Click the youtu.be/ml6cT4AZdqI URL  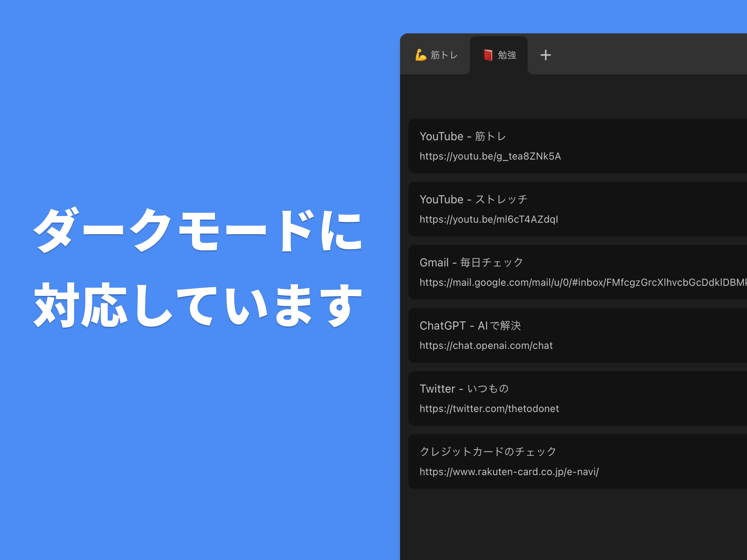488,220
